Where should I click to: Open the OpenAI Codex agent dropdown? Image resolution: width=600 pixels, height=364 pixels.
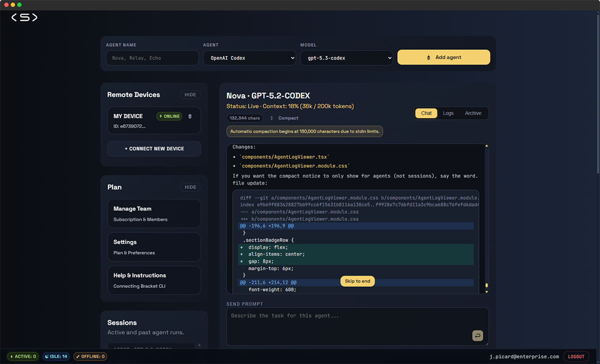click(249, 57)
